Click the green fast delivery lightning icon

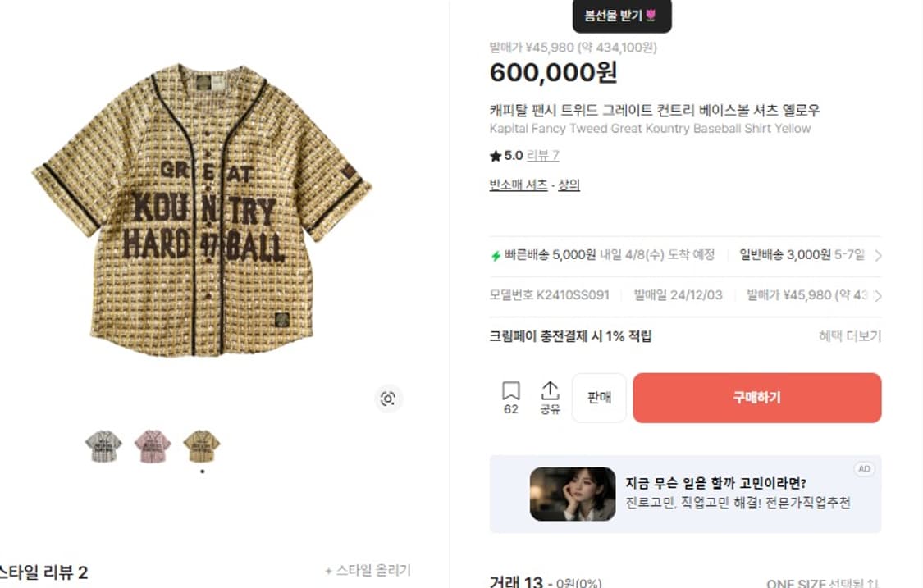coord(496,256)
